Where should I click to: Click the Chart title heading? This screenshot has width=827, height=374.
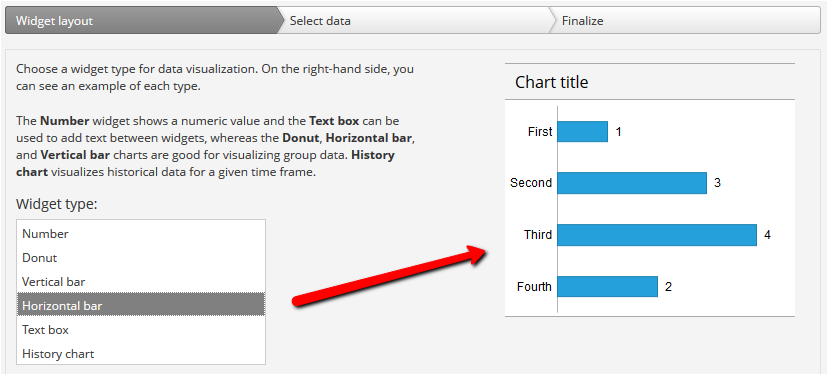click(551, 82)
